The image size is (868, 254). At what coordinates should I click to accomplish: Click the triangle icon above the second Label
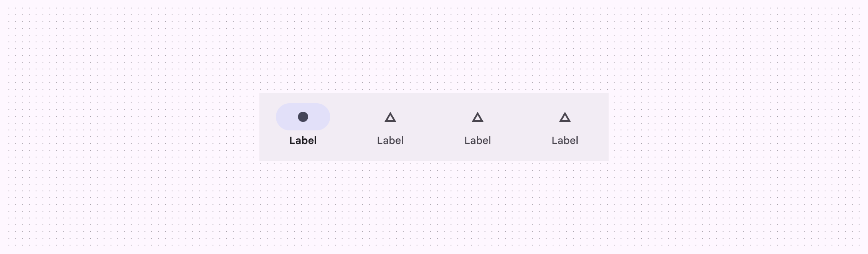pyautogui.click(x=390, y=117)
